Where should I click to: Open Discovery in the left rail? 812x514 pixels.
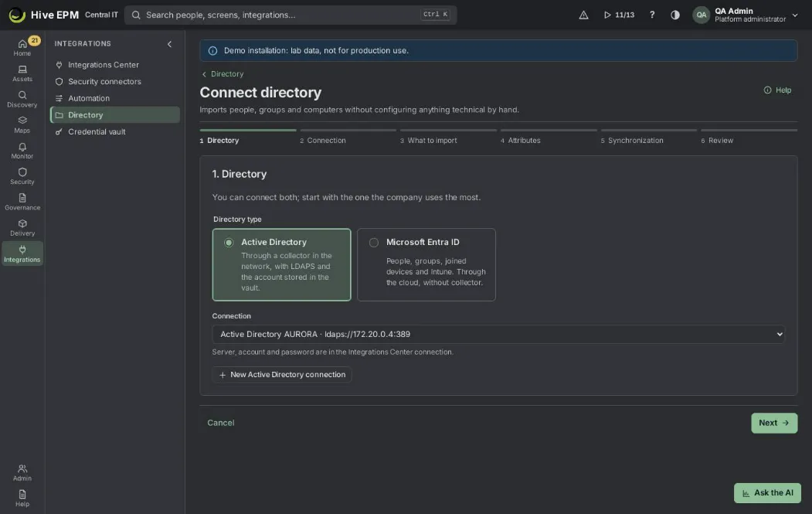coord(22,99)
